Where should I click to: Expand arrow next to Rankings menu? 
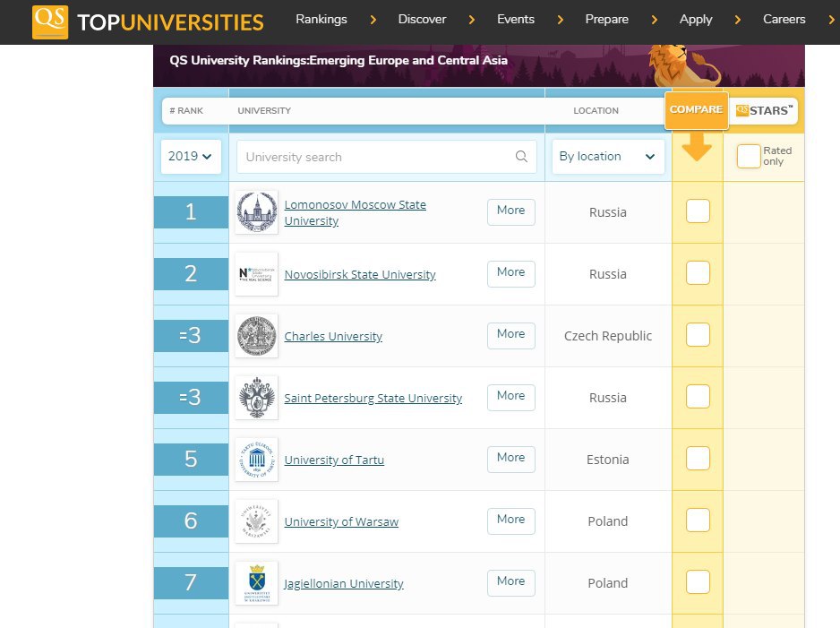[x=373, y=20]
